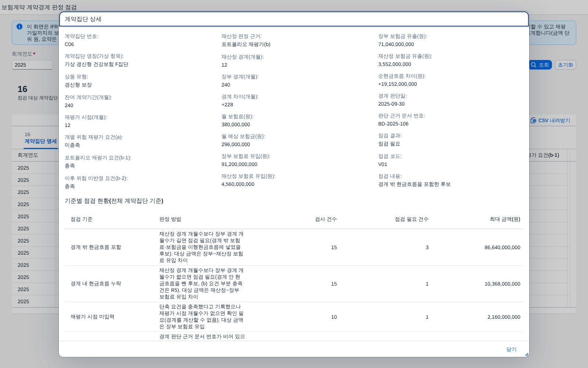Click the 장부 보험료 유입 value 91,200,000,000
The height and width of the screenshot is (368, 588).
coord(239,164)
